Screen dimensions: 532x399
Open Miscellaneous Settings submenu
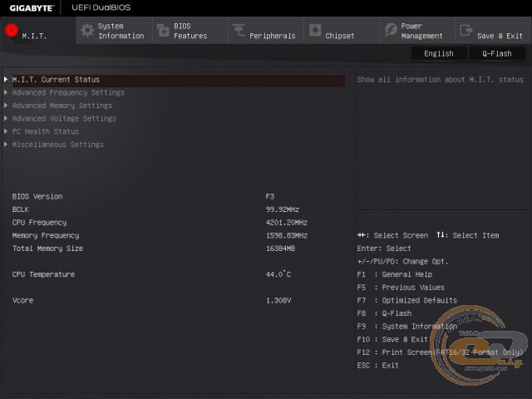(58, 145)
